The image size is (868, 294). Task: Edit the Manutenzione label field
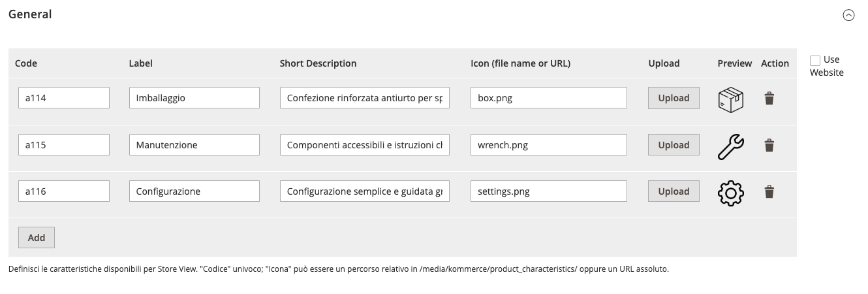pyautogui.click(x=194, y=145)
